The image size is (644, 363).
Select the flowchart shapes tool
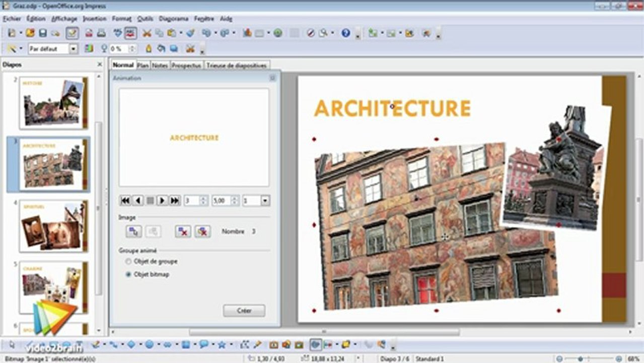click(185, 345)
